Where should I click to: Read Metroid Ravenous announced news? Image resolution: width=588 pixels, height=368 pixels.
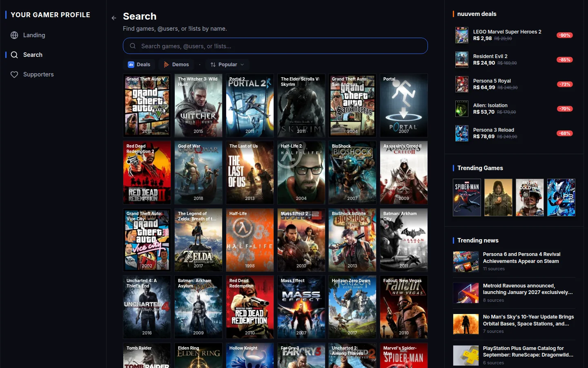click(514, 293)
